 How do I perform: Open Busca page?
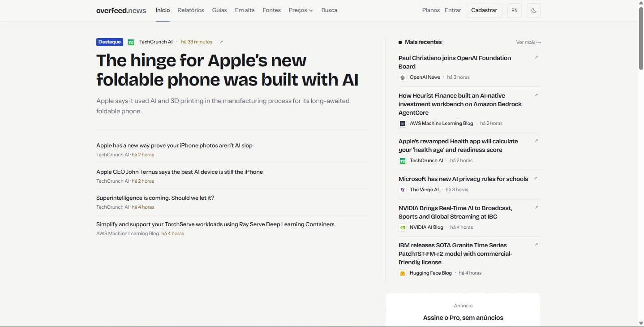click(x=329, y=10)
